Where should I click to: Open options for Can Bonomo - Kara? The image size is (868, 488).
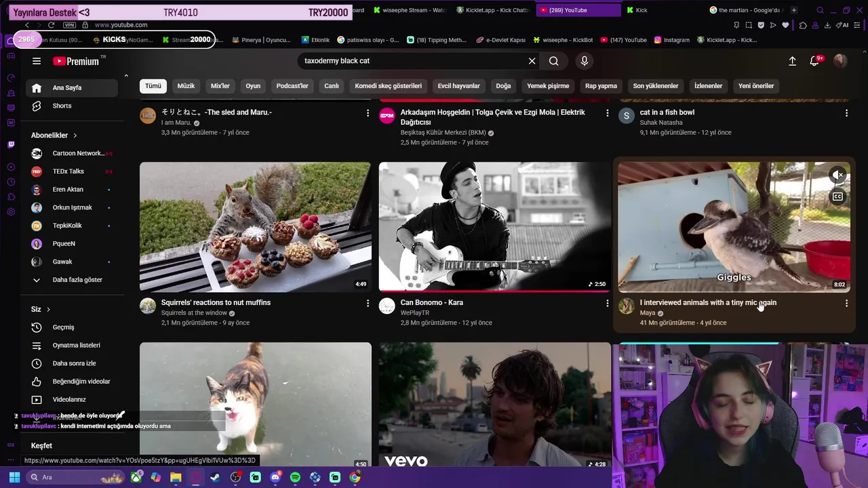(x=608, y=303)
